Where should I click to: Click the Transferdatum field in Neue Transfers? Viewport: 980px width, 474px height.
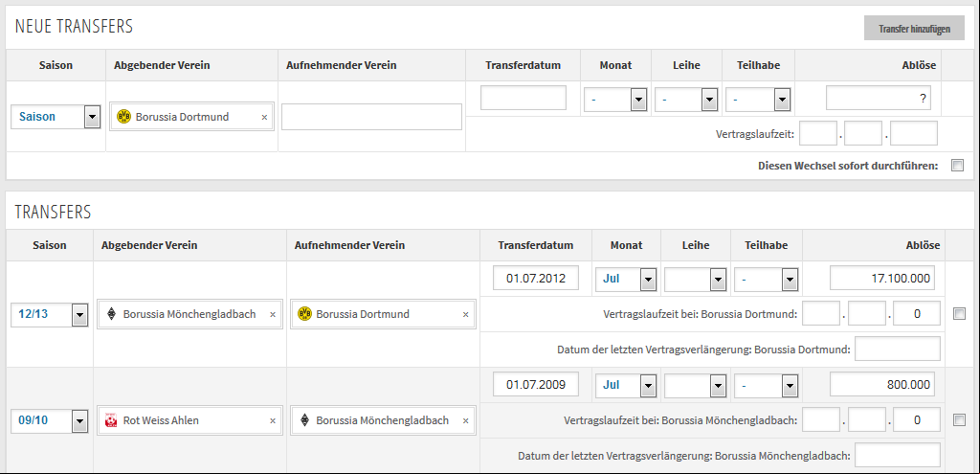pyautogui.click(x=523, y=99)
